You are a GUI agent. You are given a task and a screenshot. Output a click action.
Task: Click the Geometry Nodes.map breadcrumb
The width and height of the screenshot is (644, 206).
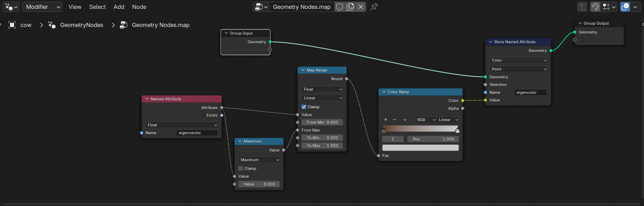[161, 25]
